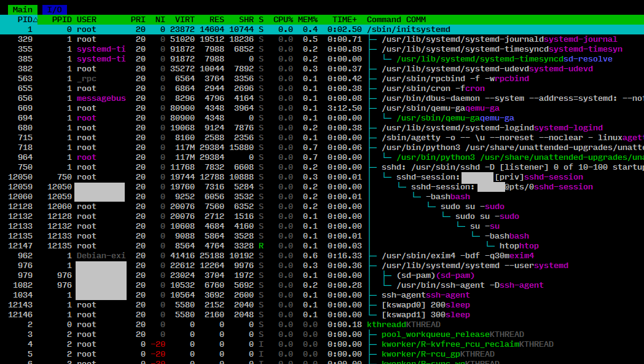Sort processes by the PID column header

[x=27, y=20]
